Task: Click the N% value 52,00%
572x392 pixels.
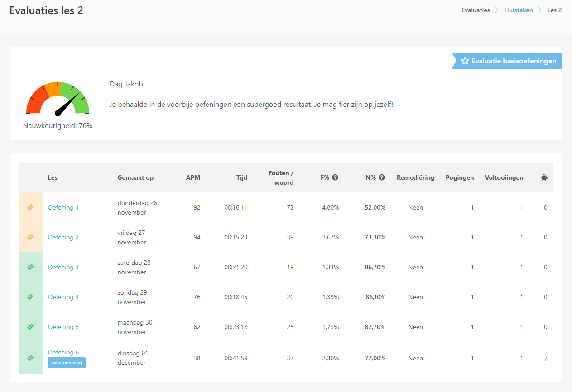Action: (x=375, y=207)
